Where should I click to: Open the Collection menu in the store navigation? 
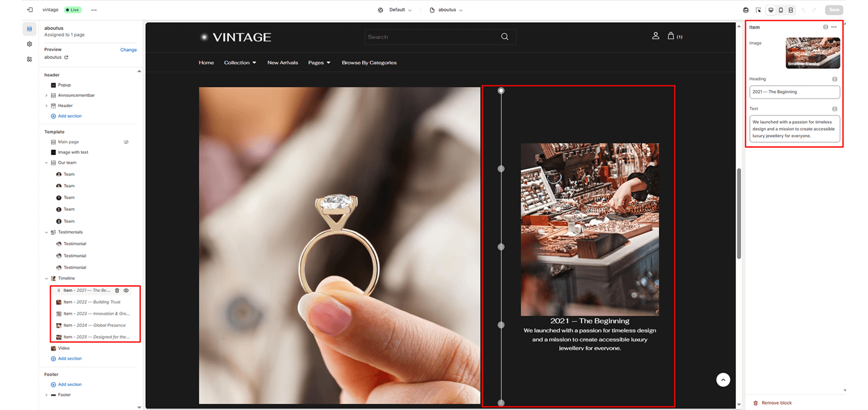coord(240,63)
